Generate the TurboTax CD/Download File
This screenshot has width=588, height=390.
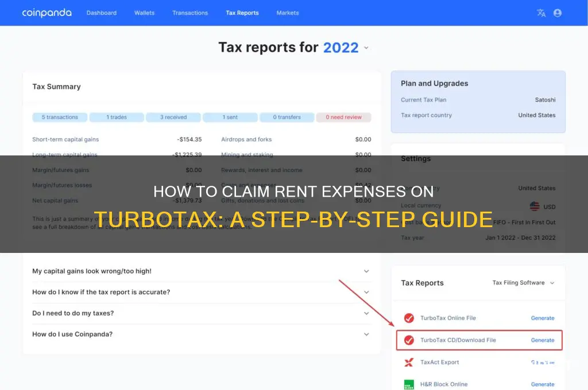tap(543, 340)
